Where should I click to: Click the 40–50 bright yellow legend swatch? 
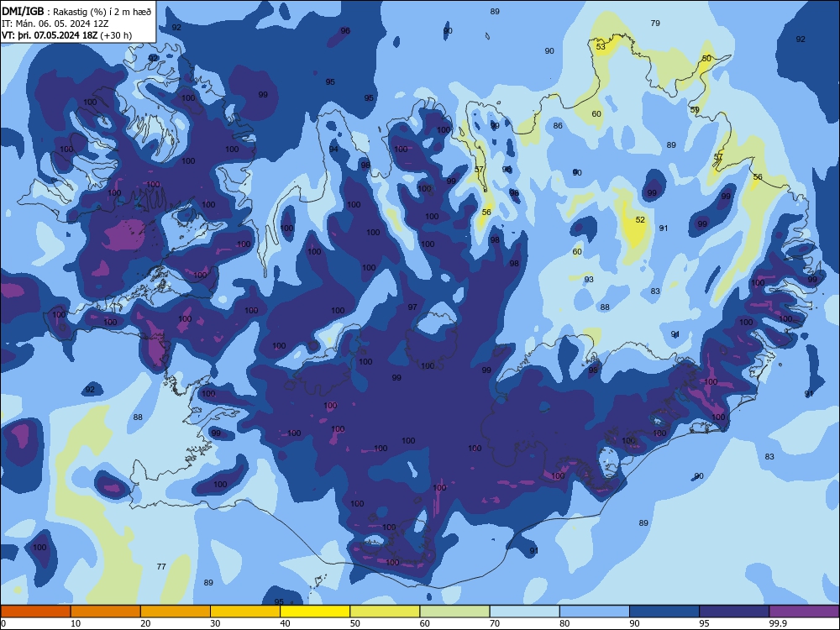(315, 612)
